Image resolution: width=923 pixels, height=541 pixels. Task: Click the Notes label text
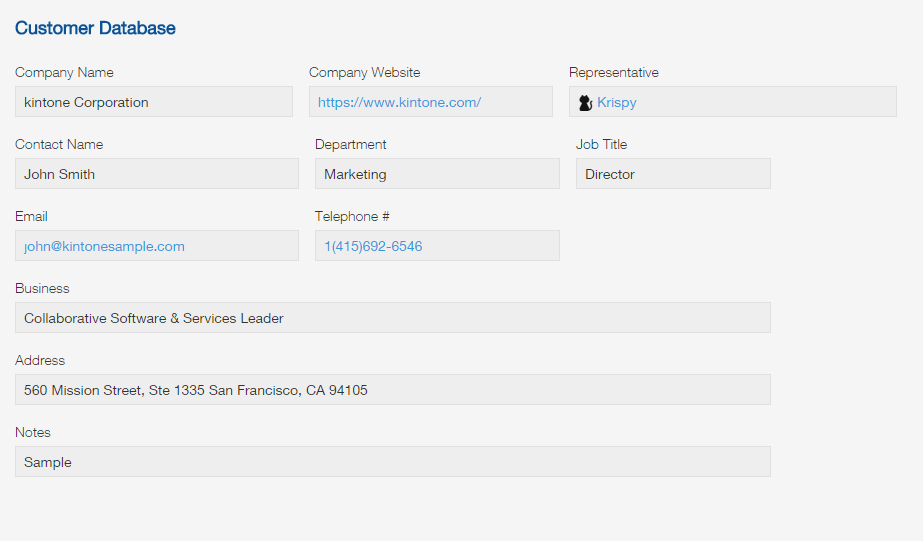tap(33, 432)
